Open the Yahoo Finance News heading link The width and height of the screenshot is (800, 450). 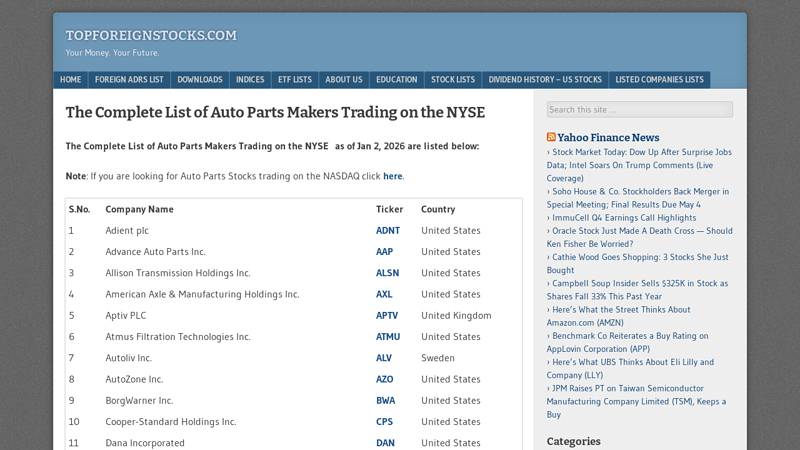(608, 137)
